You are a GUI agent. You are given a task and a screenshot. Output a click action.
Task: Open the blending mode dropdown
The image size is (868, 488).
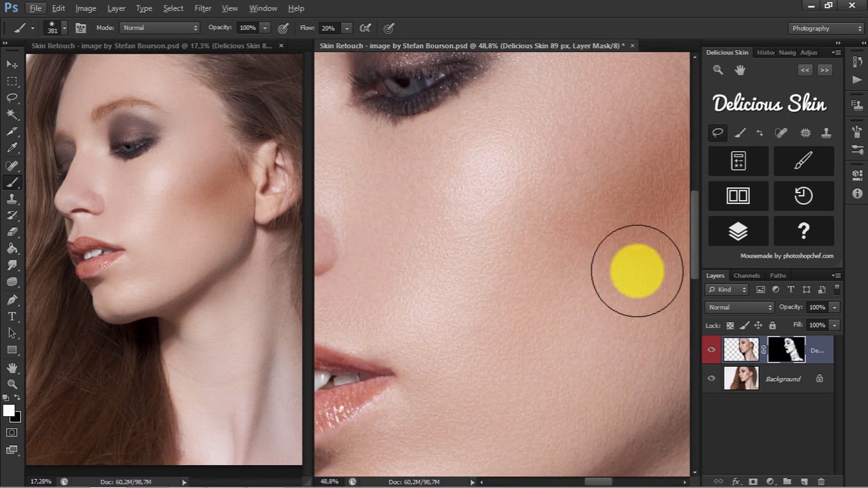tap(739, 307)
